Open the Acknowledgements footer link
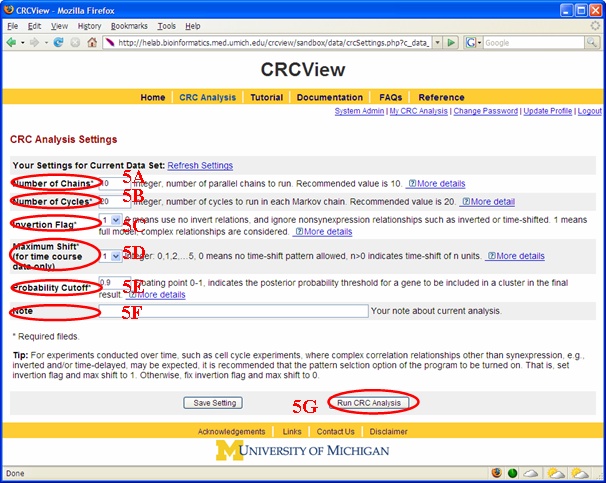 232,431
